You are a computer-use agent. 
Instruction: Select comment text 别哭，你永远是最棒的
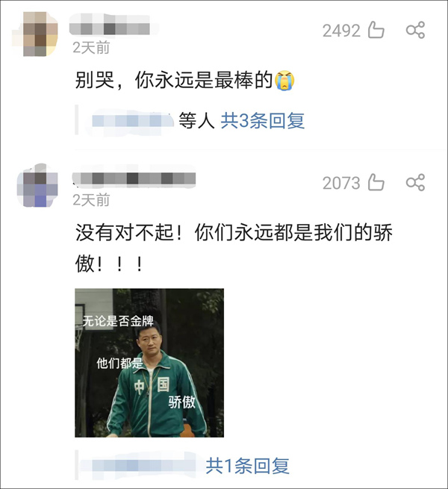[174, 81]
